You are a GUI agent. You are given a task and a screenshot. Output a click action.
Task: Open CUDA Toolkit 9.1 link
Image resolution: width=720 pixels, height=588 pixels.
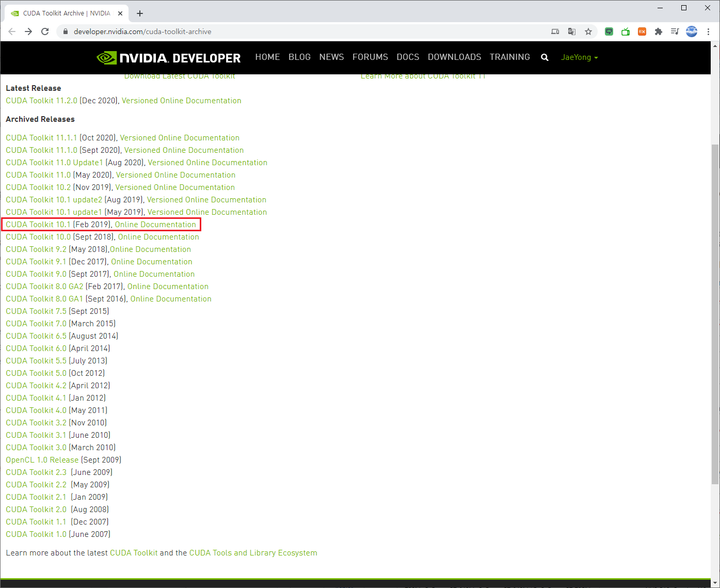pos(36,262)
